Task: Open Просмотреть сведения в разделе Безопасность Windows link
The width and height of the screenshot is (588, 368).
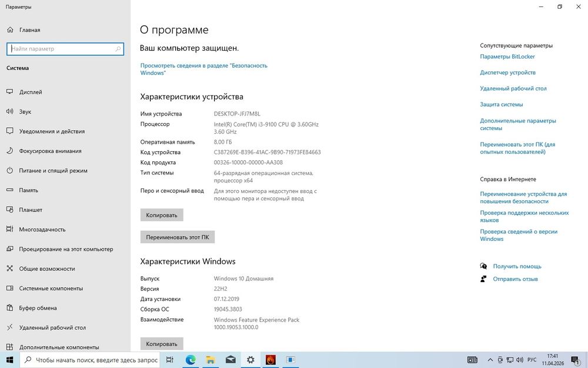Action: coord(203,69)
